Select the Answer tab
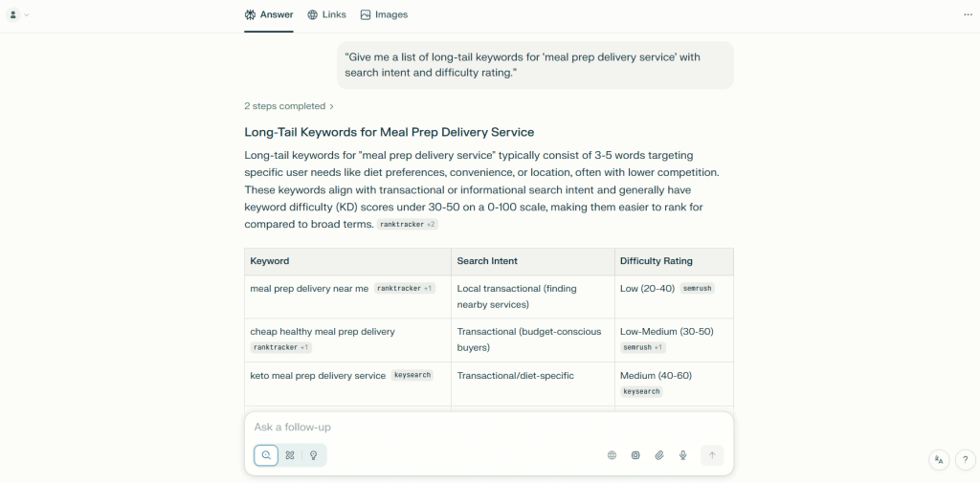980x483 pixels. [x=269, y=14]
